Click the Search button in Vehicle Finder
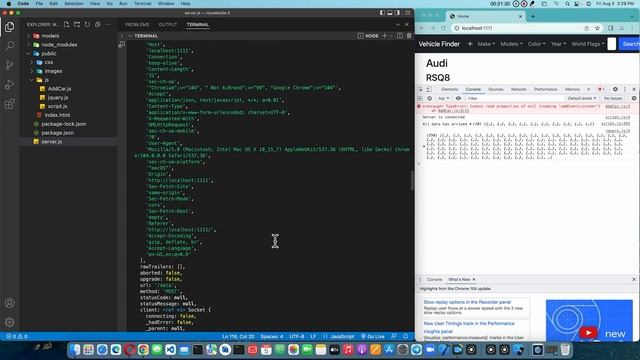The height and width of the screenshot is (360, 640). pyautogui.click(x=629, y=44)
